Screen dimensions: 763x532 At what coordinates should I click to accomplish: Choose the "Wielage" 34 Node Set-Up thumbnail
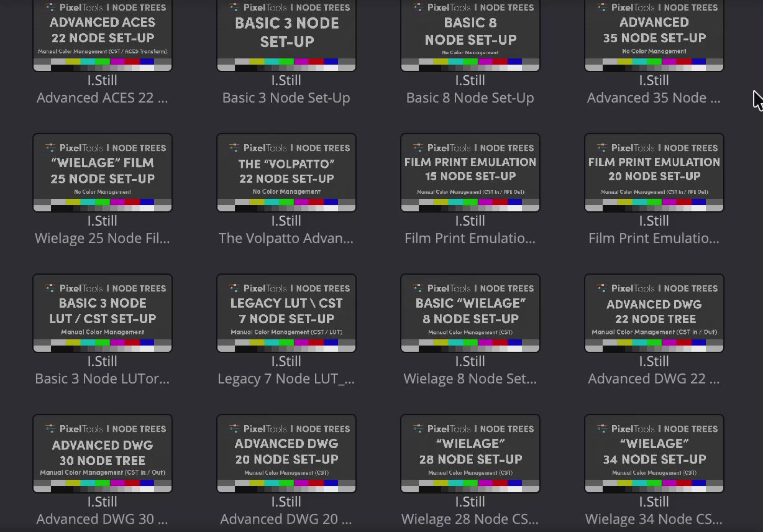654,454
